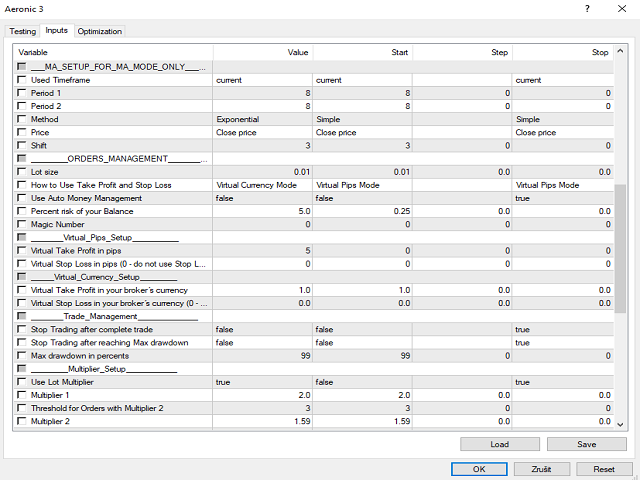The width and height of the screenshot is (640, 480).
Task: Click the Load button
Action: coord(500,444)
